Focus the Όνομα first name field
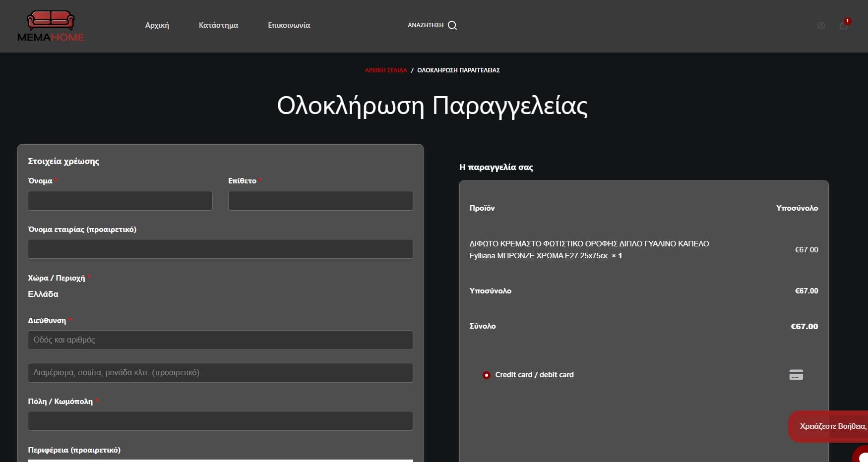The width and height of the screenshot is (868, 462). coord(120,201)
